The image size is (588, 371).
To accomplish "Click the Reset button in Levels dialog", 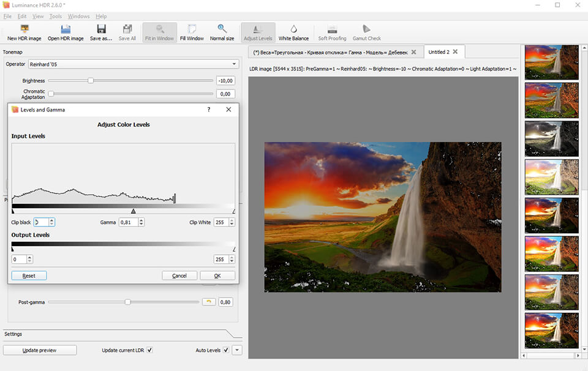I will (x=28, y=275).
